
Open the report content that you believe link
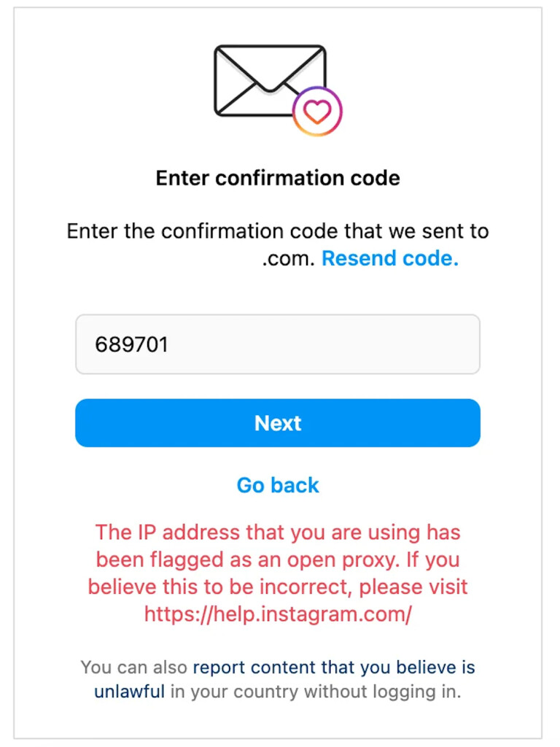(x=334, y=667)
